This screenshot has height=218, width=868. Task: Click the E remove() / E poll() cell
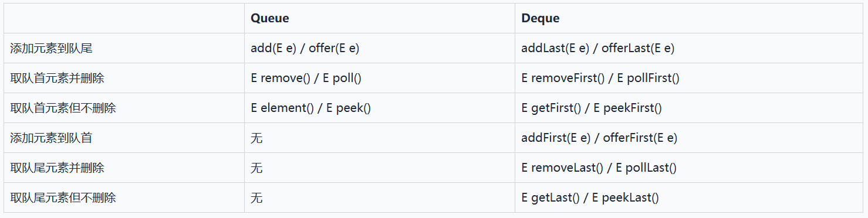pyautogui.click(x=380, y=78)
